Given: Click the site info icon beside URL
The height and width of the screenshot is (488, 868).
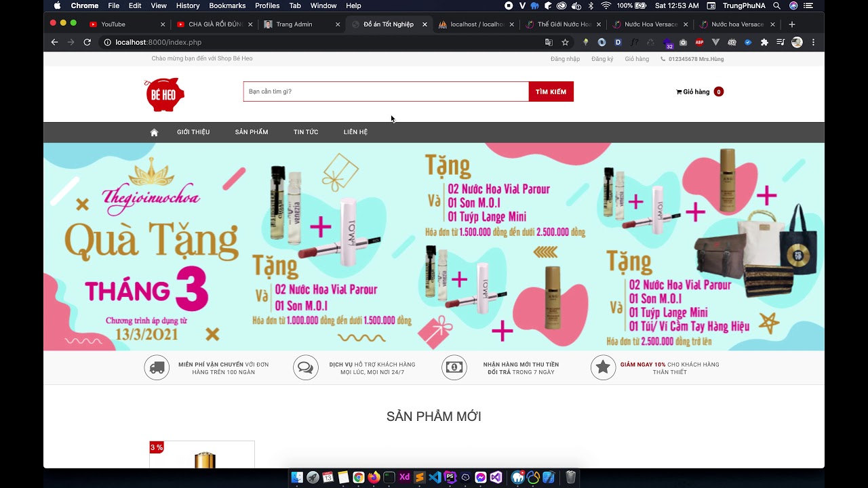Looking at the screenshot, I should pyautogui.click(x=106, y=42).
